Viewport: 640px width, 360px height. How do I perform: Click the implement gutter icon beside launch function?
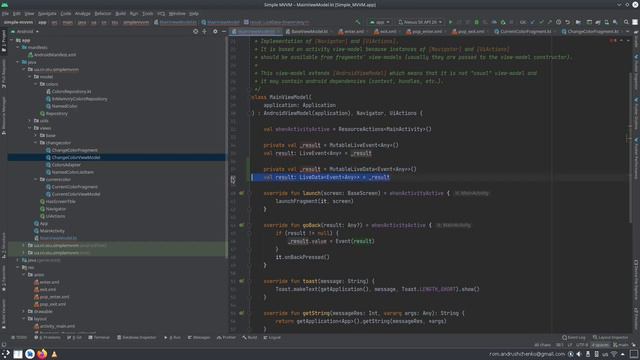coord(242,193)
